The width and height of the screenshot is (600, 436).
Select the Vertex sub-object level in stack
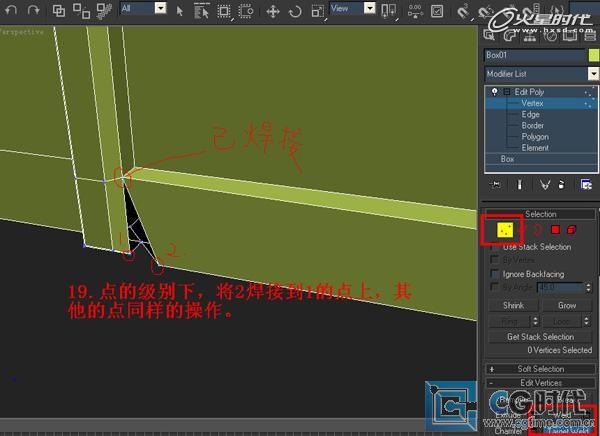point(532,103)
